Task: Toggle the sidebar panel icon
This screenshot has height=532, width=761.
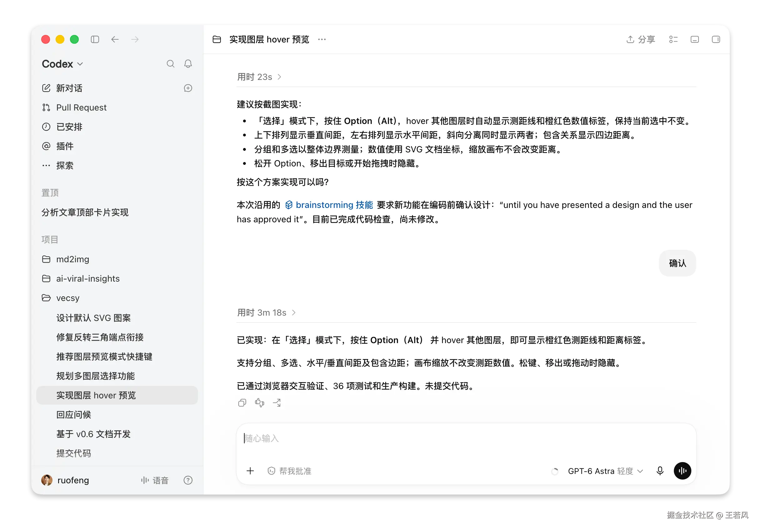Action: [x=95, y=39]
